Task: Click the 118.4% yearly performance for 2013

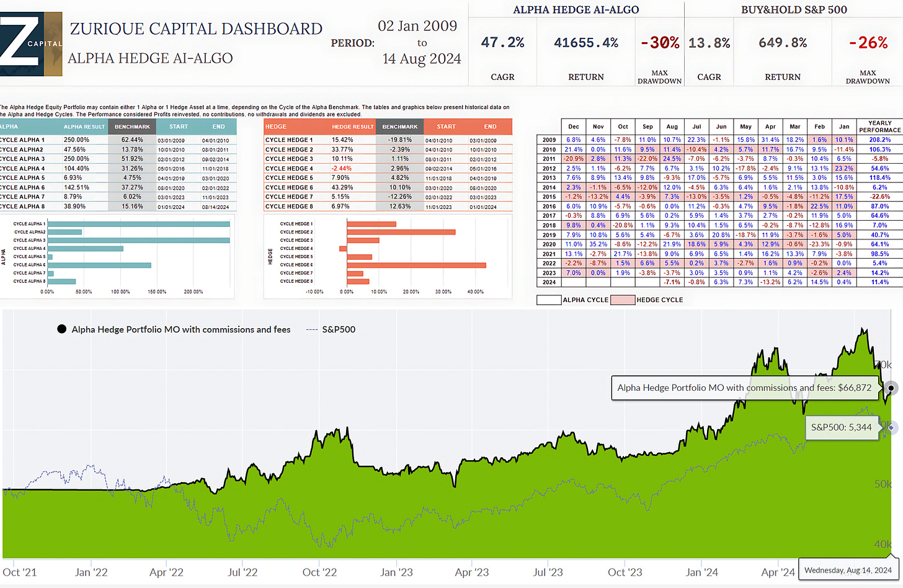Action: pos(879,178)
